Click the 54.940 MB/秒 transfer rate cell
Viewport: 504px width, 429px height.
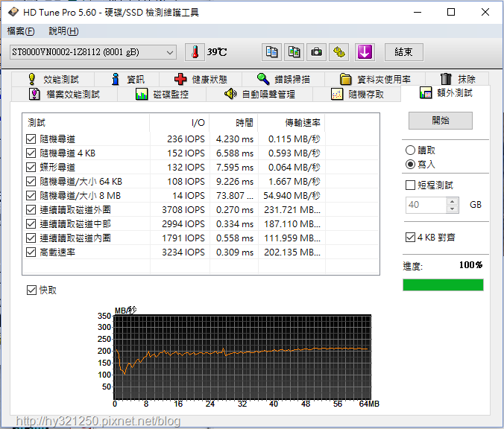point(292,196)
